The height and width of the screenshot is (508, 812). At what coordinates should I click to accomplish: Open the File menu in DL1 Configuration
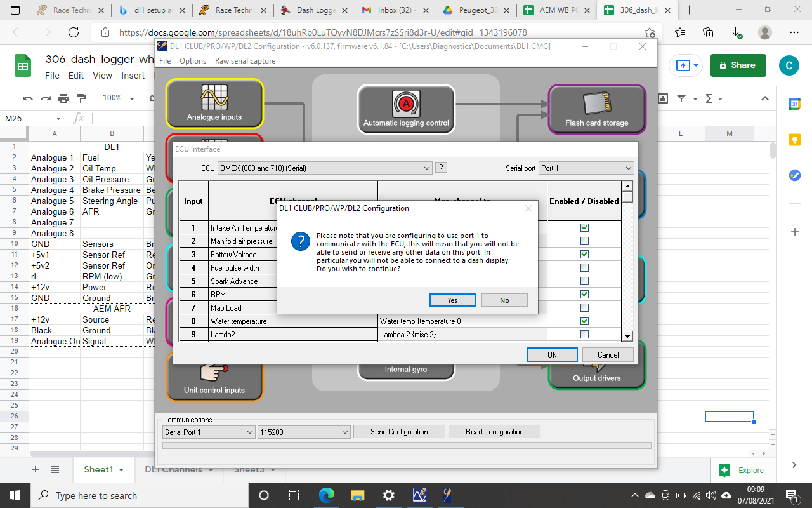click(x=165, y=61)
